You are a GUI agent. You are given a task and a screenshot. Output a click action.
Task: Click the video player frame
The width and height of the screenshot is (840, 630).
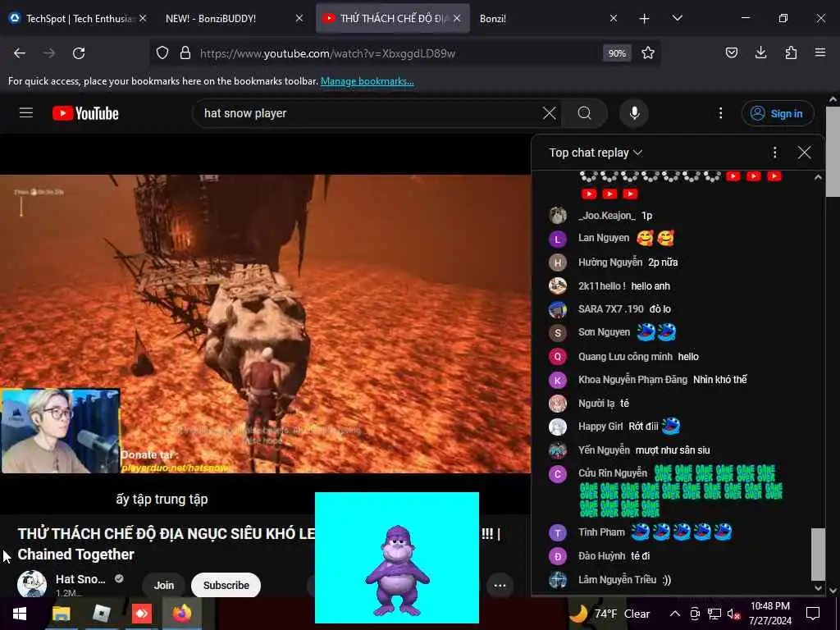(x=265, y=323)
